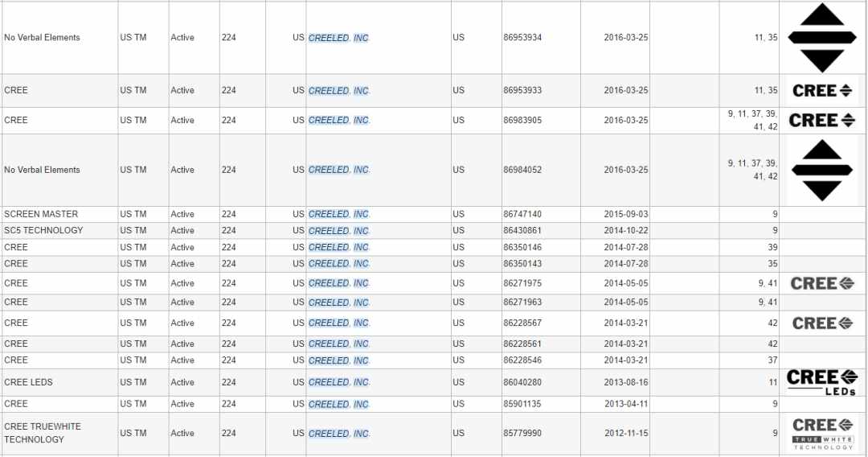Click the CREE logo image for 86271975
868x457 pixels.
(x=822, y=283)
